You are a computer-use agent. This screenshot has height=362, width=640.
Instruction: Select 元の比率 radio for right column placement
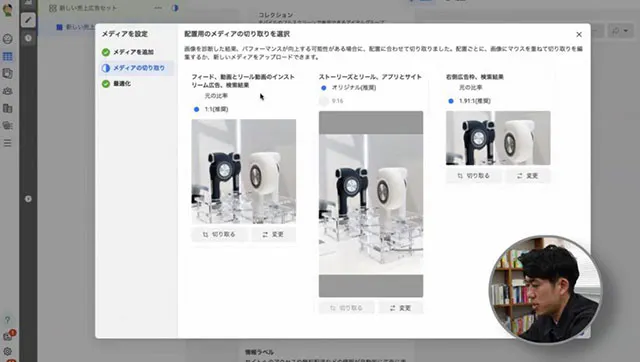451,88
